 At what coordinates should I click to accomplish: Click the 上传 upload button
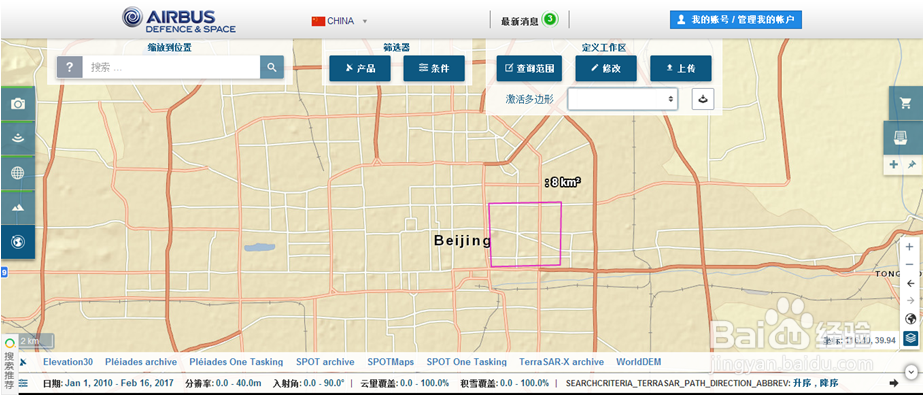[x=681, y=68]
